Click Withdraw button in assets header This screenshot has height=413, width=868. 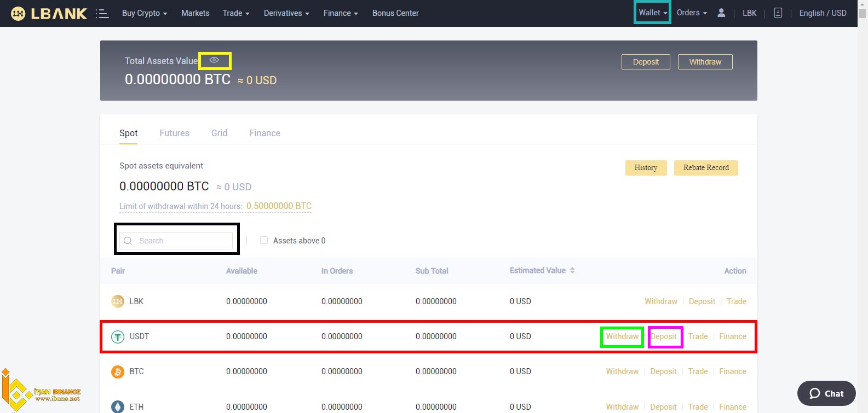[x=705, y=62]
